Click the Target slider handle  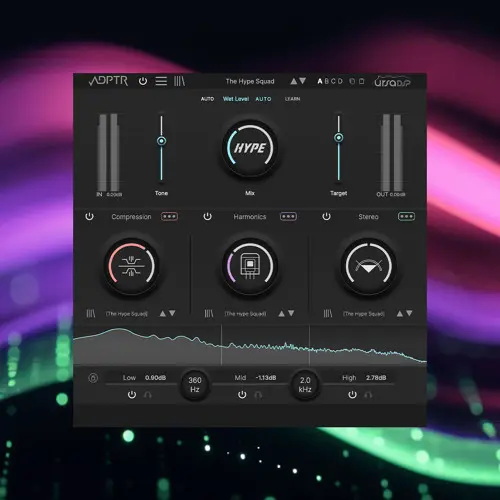[339, 138]
